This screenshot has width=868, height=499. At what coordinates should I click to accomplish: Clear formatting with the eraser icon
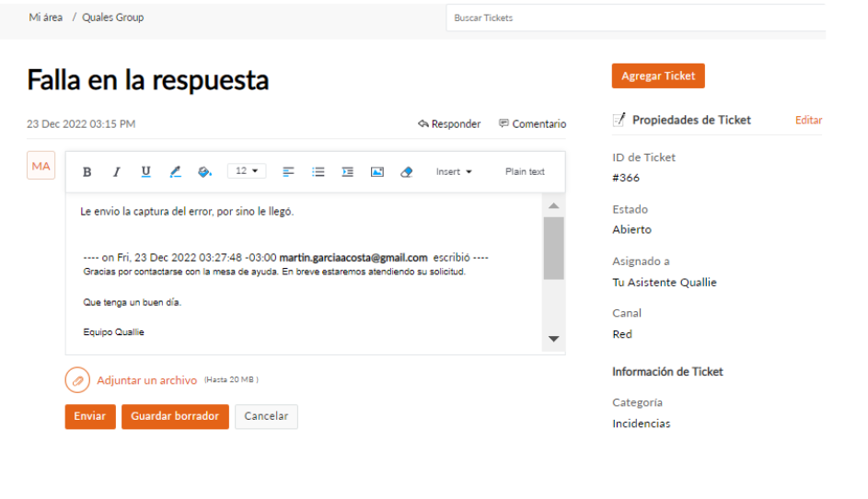[x=407, y=172]
